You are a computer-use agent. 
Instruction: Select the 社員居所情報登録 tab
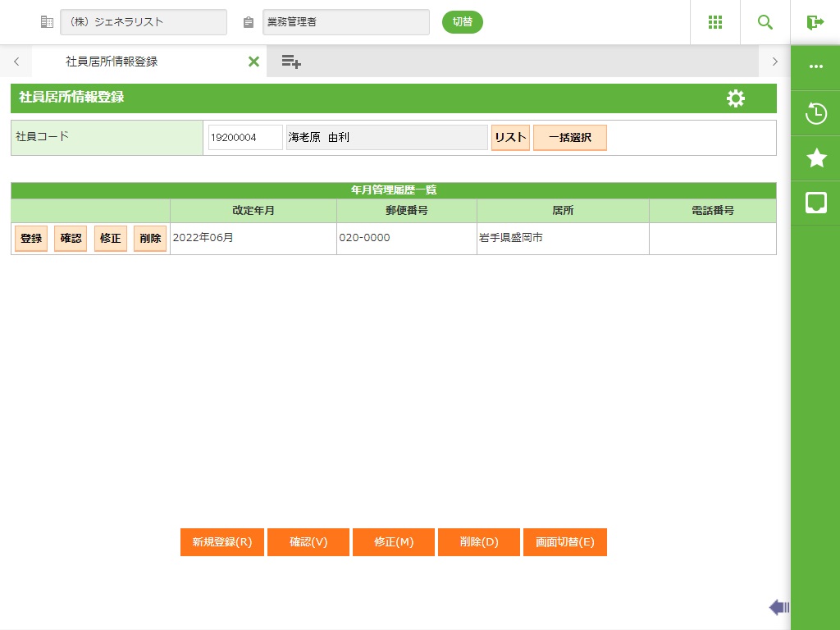pyautogui.click(x=112, y=62)
